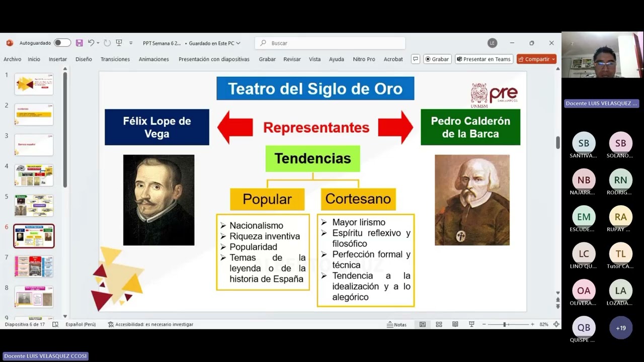The image size is (644, 362).
Task: Start presentation from beginning icon in quick access
Action: point(119,43)
